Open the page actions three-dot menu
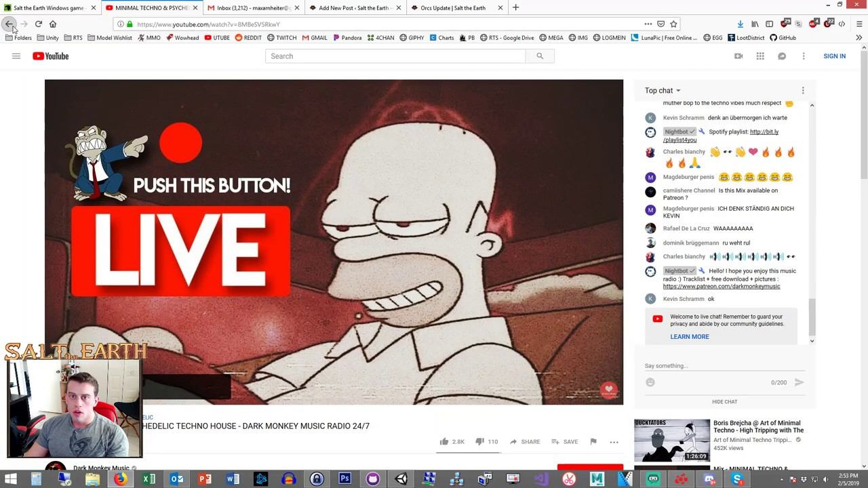This screenshot has width=868, height=488. coord(648,24)
